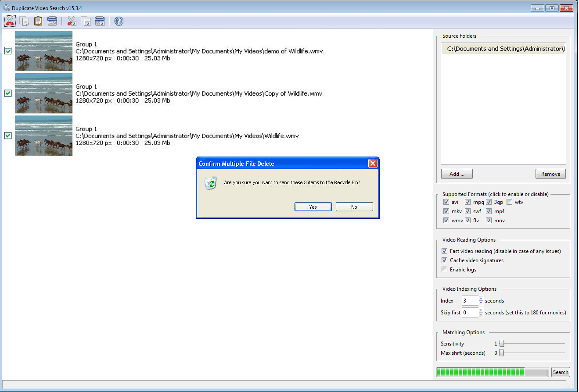This screenshot has width=579, height=392.
Task: Click the shredder Delete toolbar icon
Action: pyautogui.click(x=52, y=21)
